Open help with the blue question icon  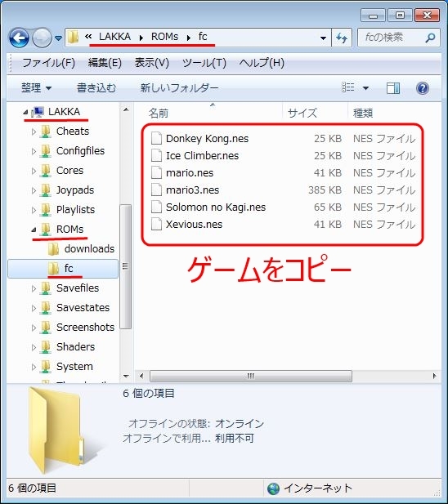click(x=423, y=88)
